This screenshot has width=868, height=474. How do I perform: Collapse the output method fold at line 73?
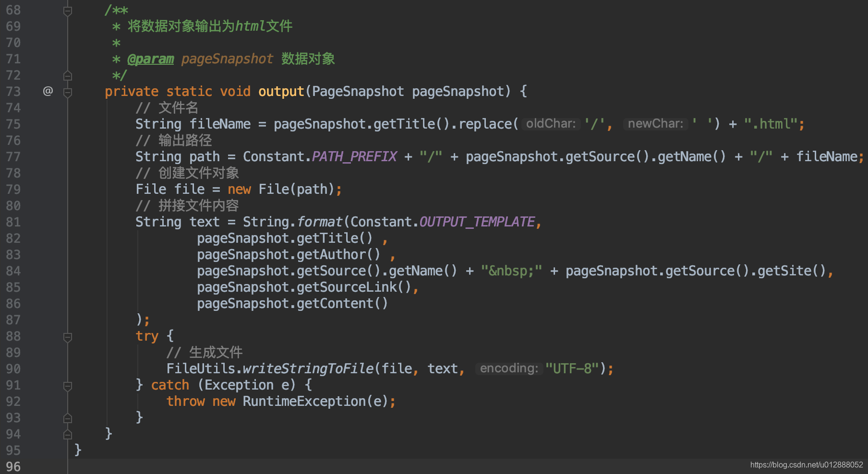(68, 92)
